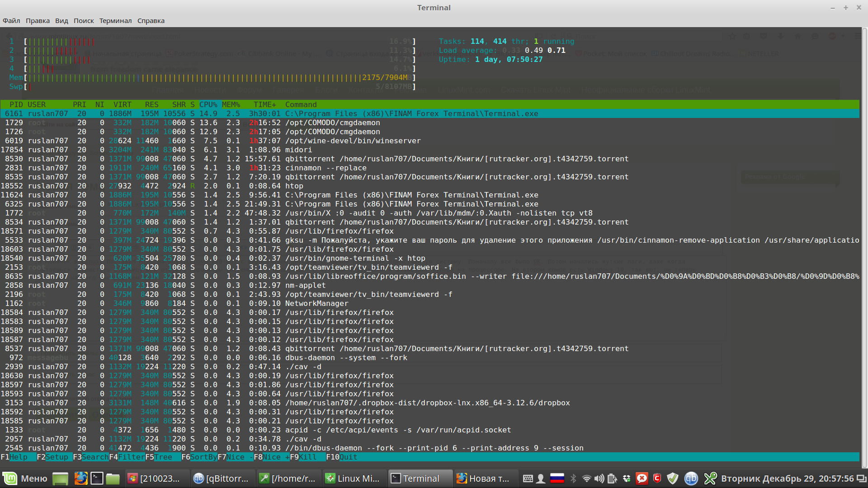Open the volume speaker tray icon
This screenshot has height=488, width=868.
(x=599, y=479)
